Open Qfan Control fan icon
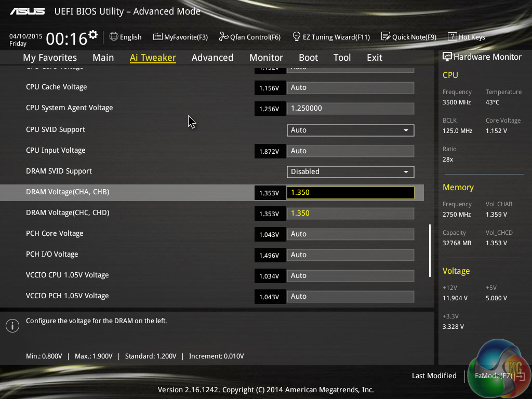 tap(223, 36)
